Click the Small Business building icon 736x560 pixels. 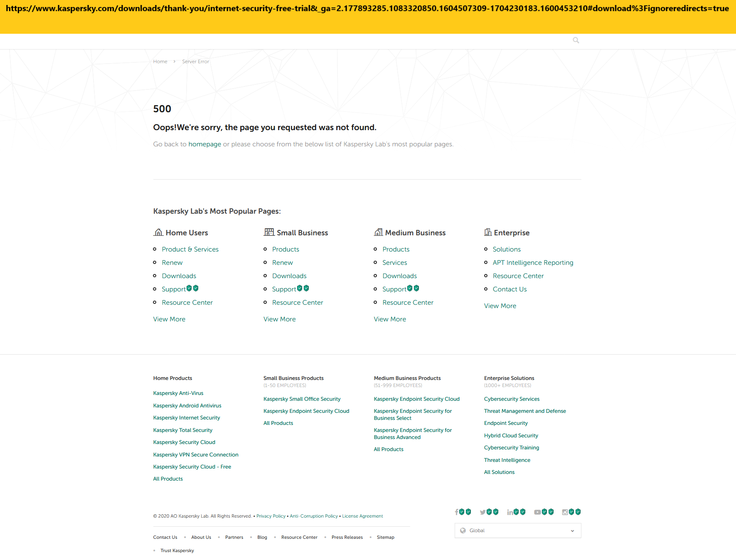point(269,232)
